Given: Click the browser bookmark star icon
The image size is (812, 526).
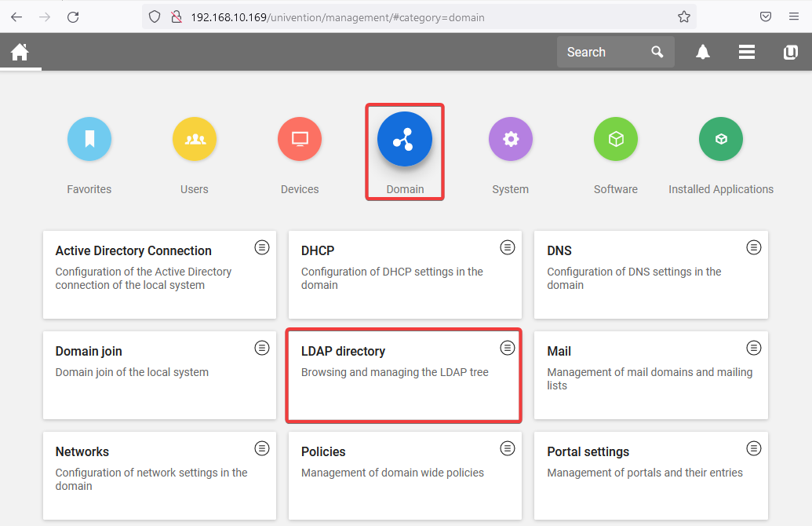Looking at the screenshot, I should [683, 16].
